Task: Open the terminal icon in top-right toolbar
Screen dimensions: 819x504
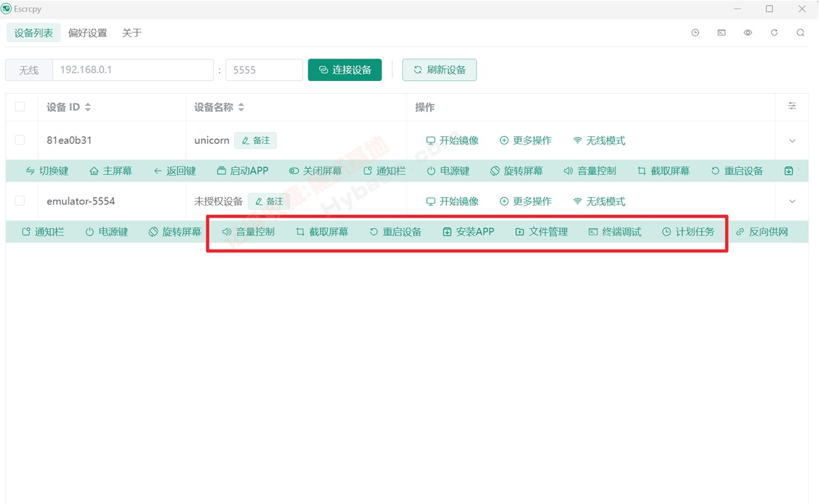Action: point(721,32)
